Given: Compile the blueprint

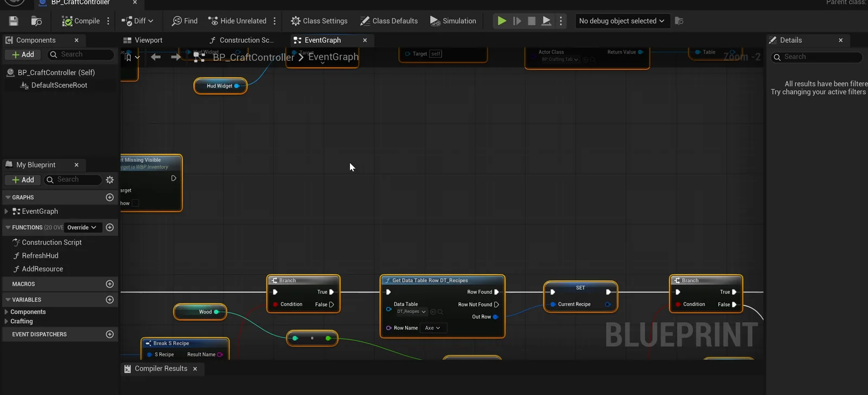Looking at the screenshot, I should tap(81, 21).
